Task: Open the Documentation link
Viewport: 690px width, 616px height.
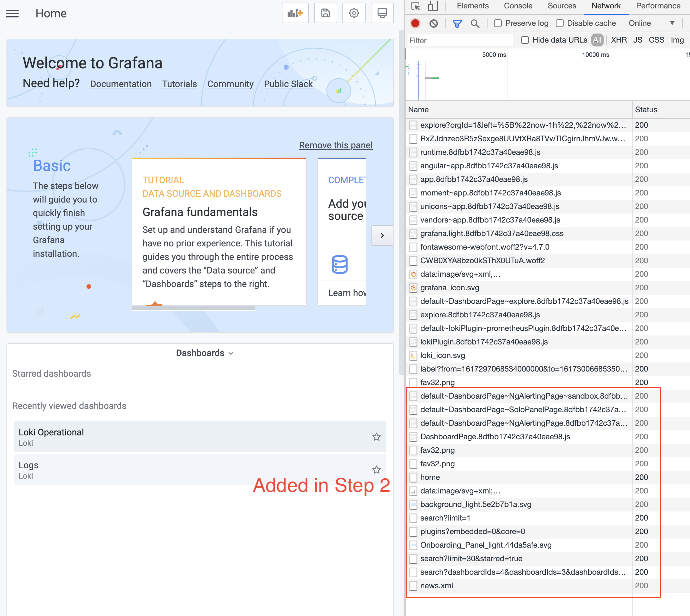Action: click(121, 84)
